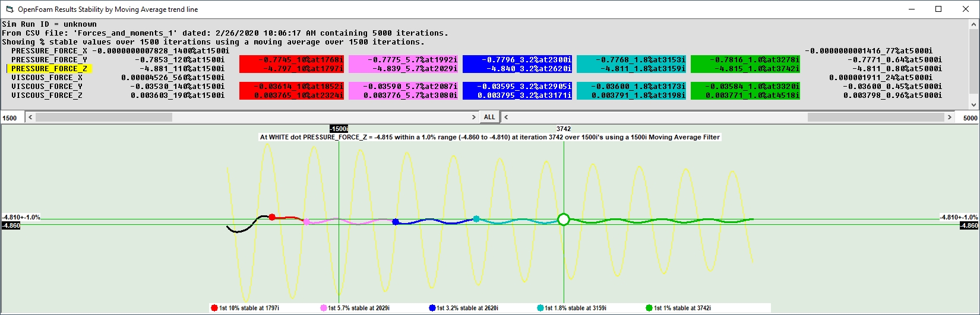Click pink cell -0.7775_5.7%at1992i
This screenshot has width=980, height=315.
tap(403, 60)
